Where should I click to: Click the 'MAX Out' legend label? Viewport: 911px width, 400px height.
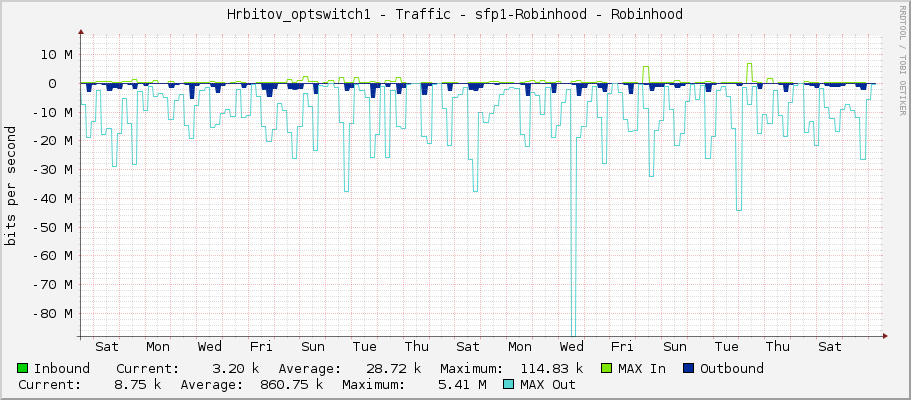[547, 384]
